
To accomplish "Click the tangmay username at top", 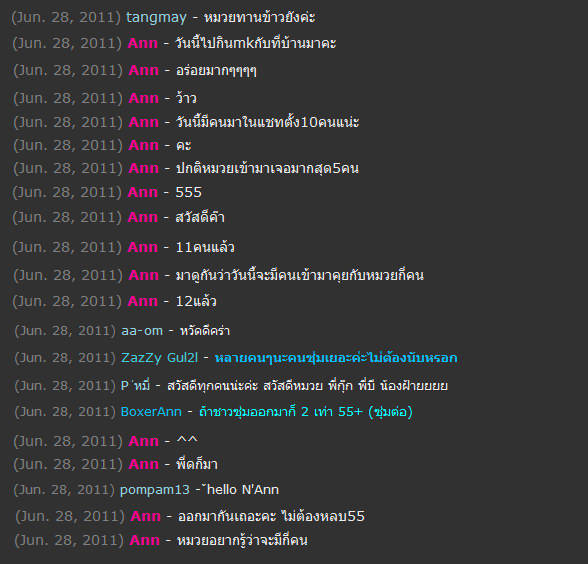I will 156,18.
